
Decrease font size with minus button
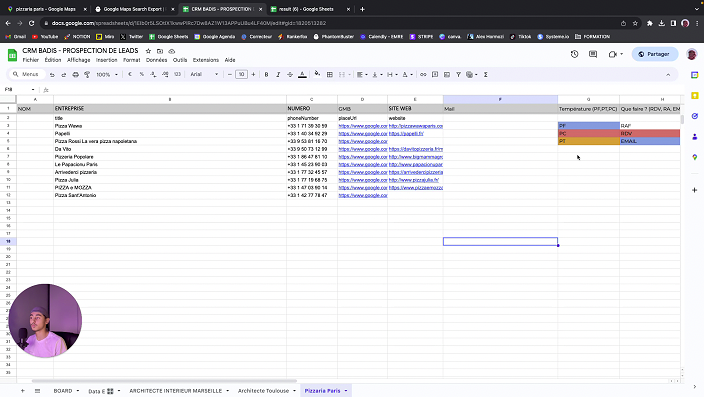[x=230, y=75]
